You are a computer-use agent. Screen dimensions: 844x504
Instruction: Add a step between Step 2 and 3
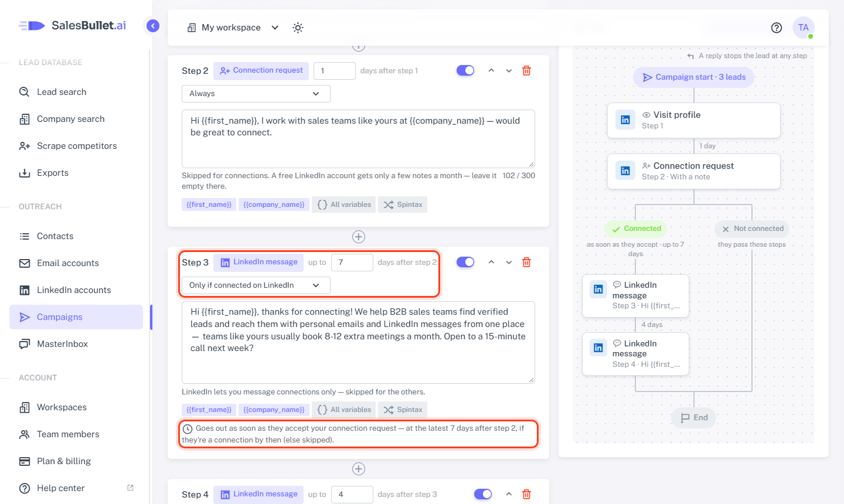(x=359, y=237)
